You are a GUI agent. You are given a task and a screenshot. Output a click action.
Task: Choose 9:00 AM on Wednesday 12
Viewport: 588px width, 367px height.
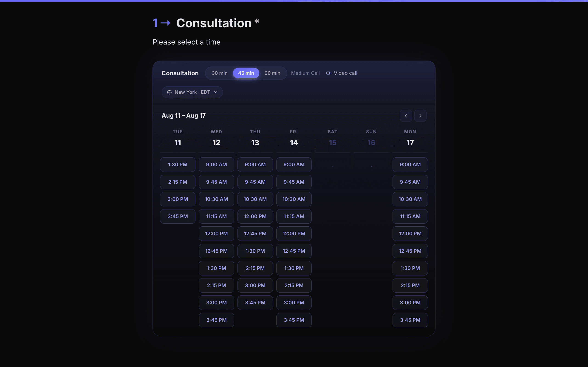click(216, 164)
